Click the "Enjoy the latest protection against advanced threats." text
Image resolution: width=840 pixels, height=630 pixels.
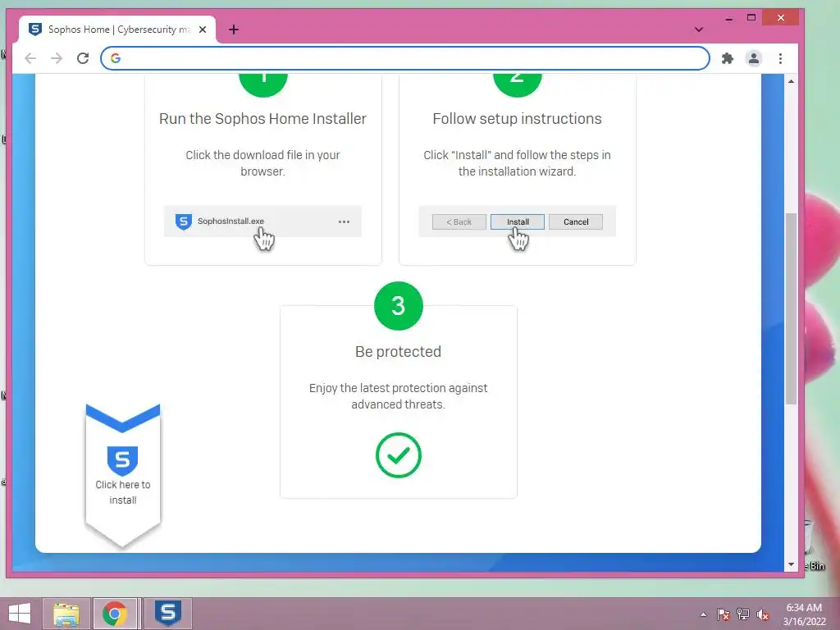pyautogui.click(x=398, y=396)
